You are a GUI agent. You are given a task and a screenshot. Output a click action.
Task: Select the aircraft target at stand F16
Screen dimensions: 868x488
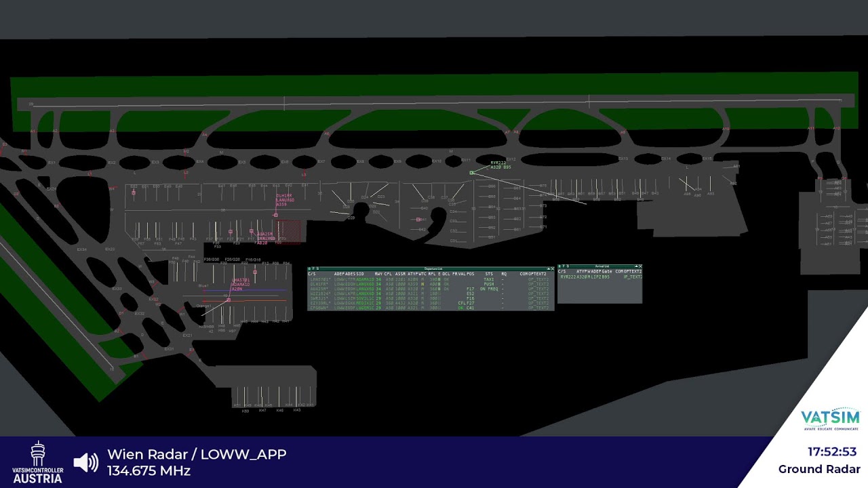point(255,272)
